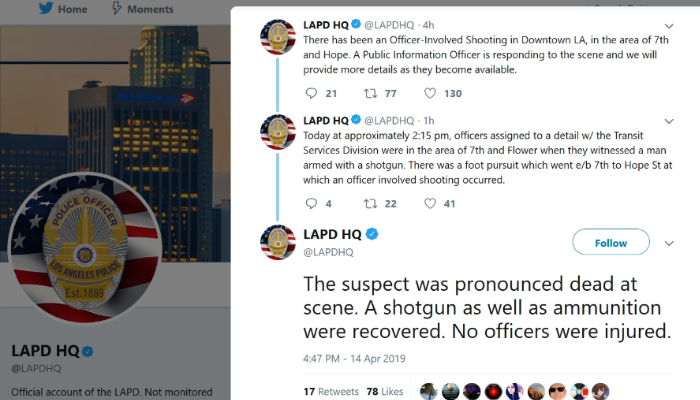Image resolution: width=700 pixels, height=400 pixels.
Task: Open the chevron menu beside the Follow button
Action: [x=669, y=243]
